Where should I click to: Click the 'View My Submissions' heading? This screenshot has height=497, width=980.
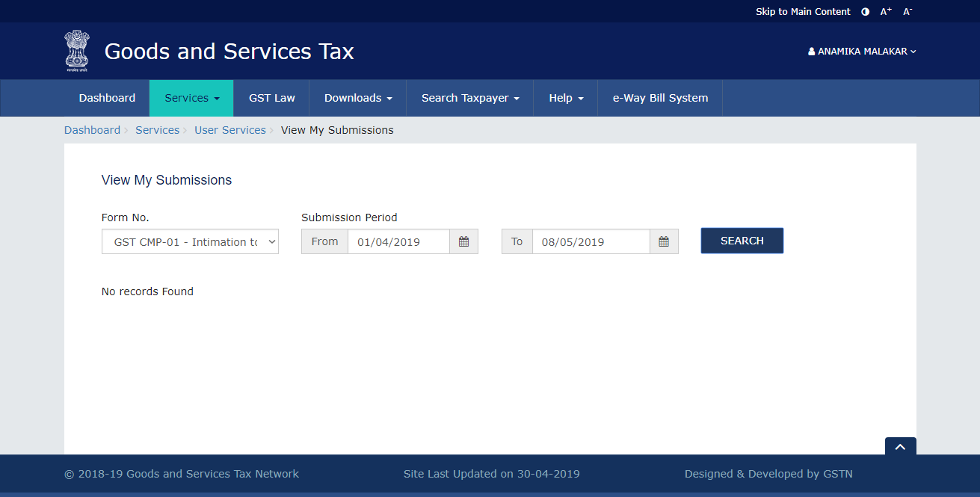coord(167,180)
